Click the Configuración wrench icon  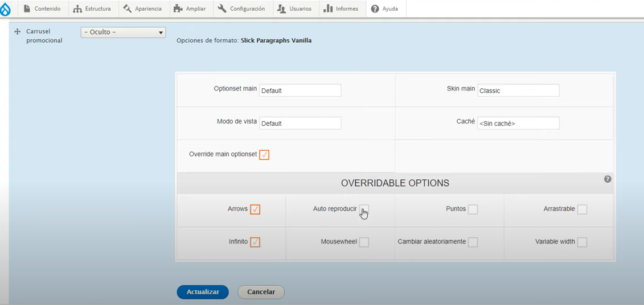coord(222,9)
